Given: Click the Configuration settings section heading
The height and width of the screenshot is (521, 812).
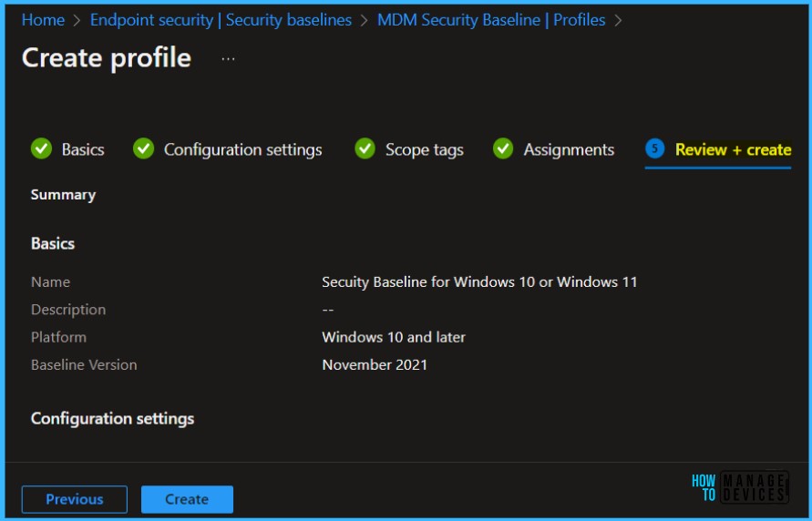Looking at the screenshot, I should click(x=112, y=418).
